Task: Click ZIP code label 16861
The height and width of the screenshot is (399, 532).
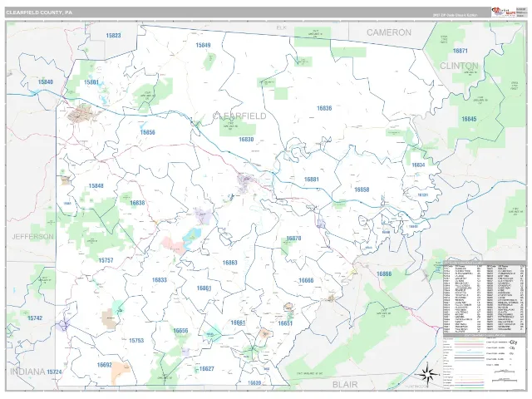Action: pos(204,288)
